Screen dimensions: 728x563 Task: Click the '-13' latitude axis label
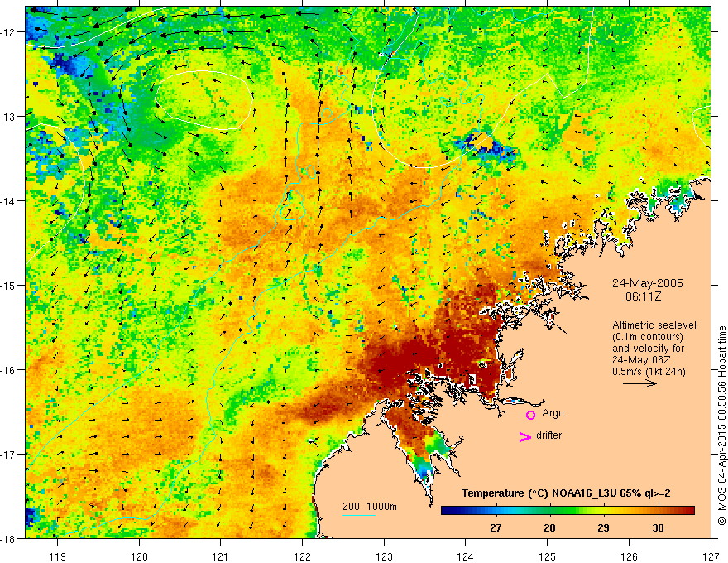pos(8,117)
